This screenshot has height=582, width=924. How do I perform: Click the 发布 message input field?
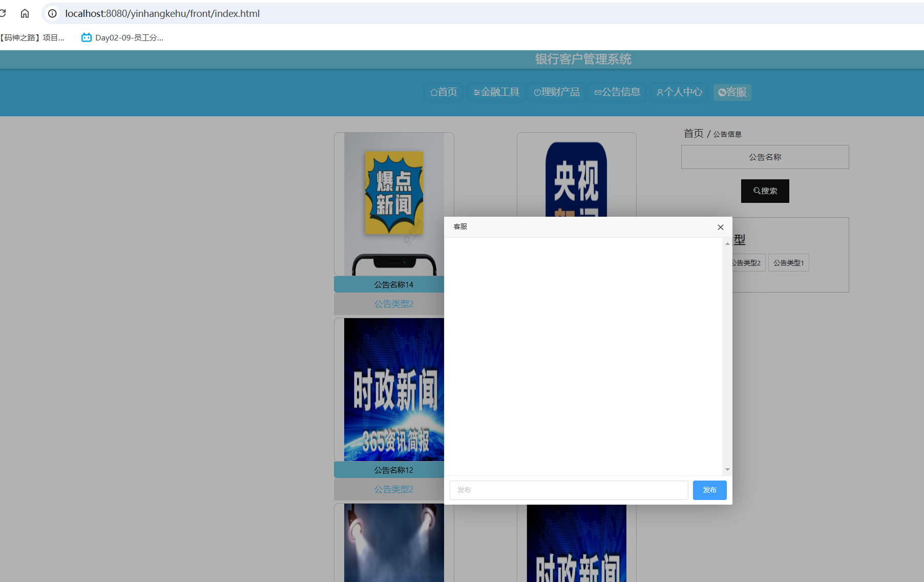[x=569, y=490]
